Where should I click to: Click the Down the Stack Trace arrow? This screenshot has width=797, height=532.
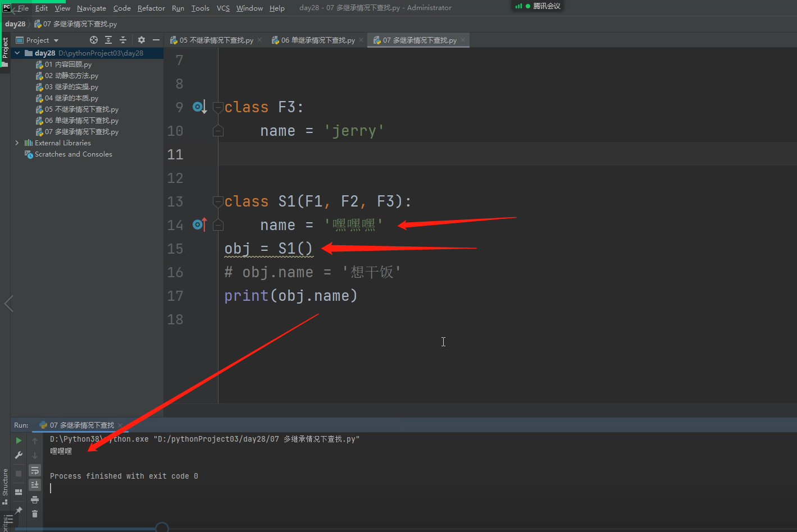tap(35, 455)
